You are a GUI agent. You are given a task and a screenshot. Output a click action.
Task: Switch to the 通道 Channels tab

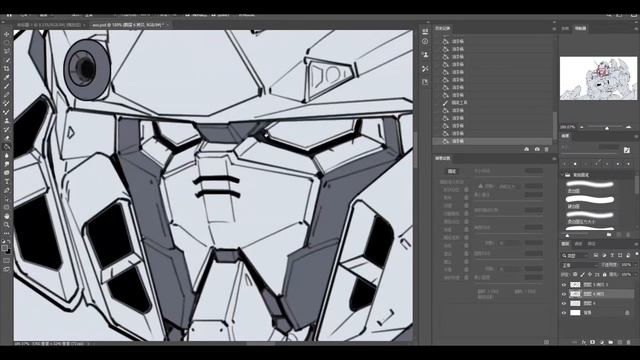(578, 244)
